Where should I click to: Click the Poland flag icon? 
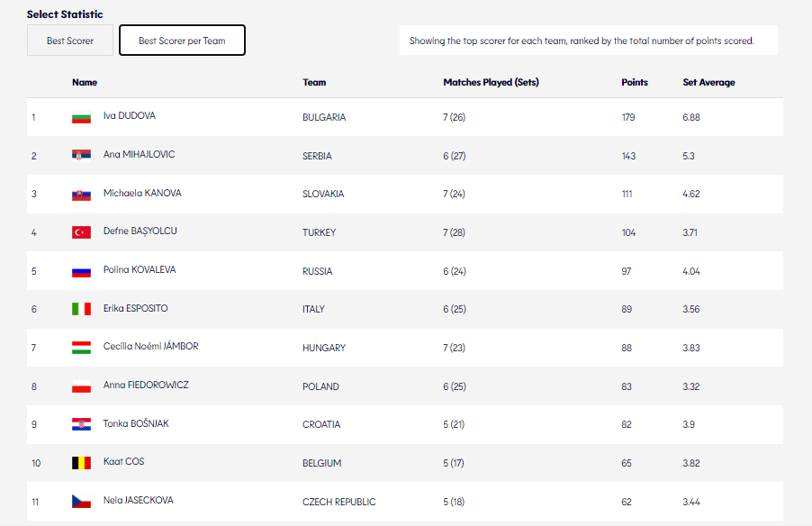pyautogui.click(x=81, y=386)
